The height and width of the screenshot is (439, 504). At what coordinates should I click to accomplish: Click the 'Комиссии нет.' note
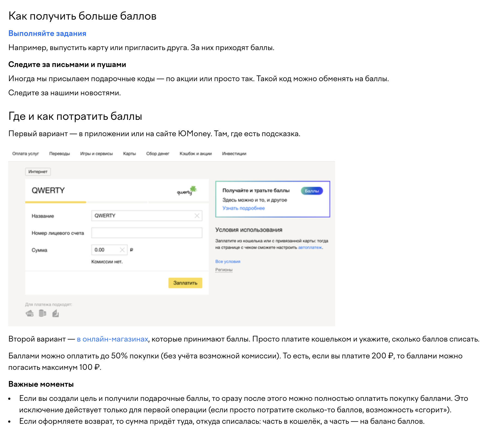pos(107,262)
